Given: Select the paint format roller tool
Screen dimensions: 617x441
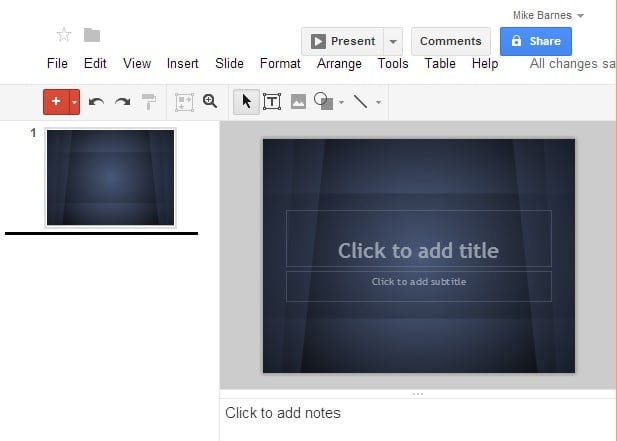Looking at the screenshot, I should click(x=149, y=102).
